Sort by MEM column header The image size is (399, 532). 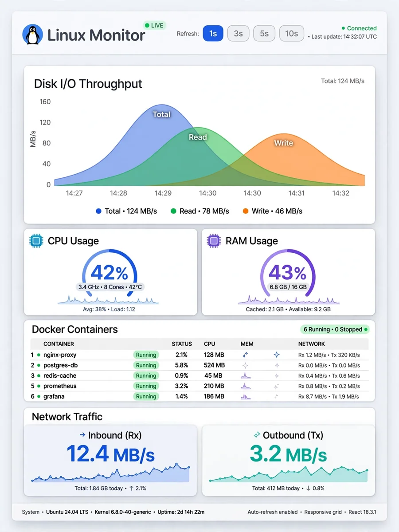pyautogui.click(x=247, y=344)
